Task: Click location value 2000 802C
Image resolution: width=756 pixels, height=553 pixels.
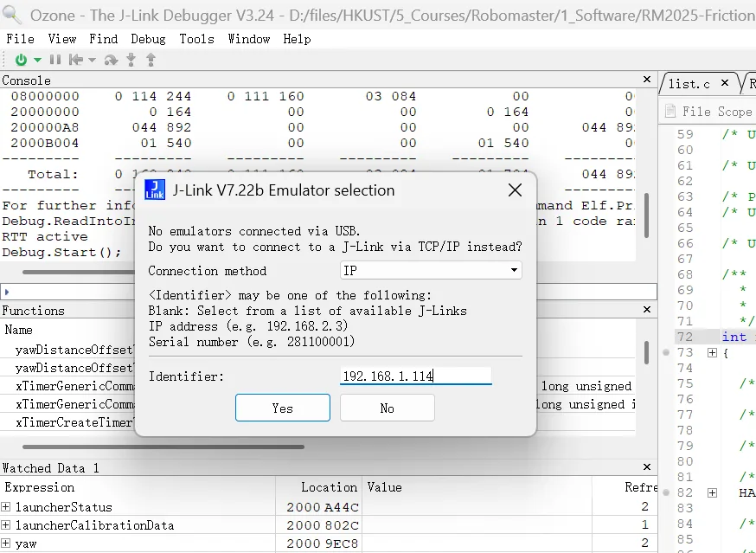Action: tap(323, 524)
